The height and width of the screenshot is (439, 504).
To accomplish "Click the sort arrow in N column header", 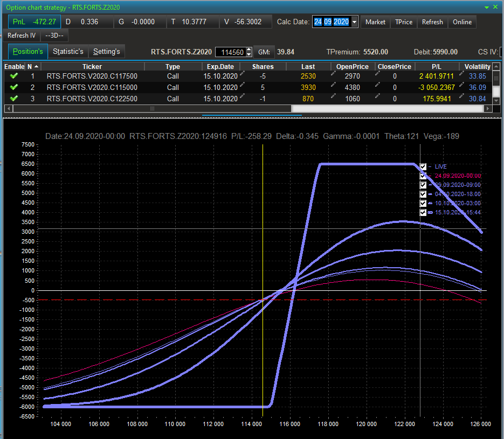I will (36, 66).
